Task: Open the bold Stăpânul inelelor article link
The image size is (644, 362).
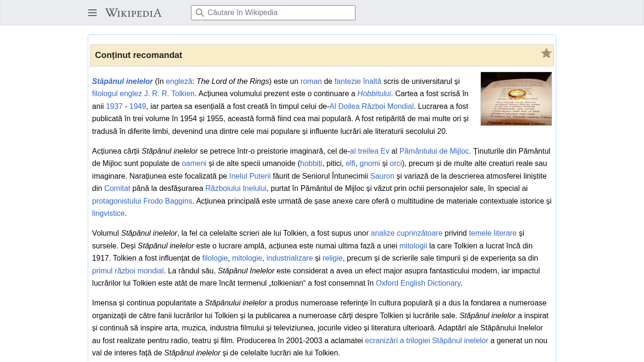Action: tap(123, 81)
